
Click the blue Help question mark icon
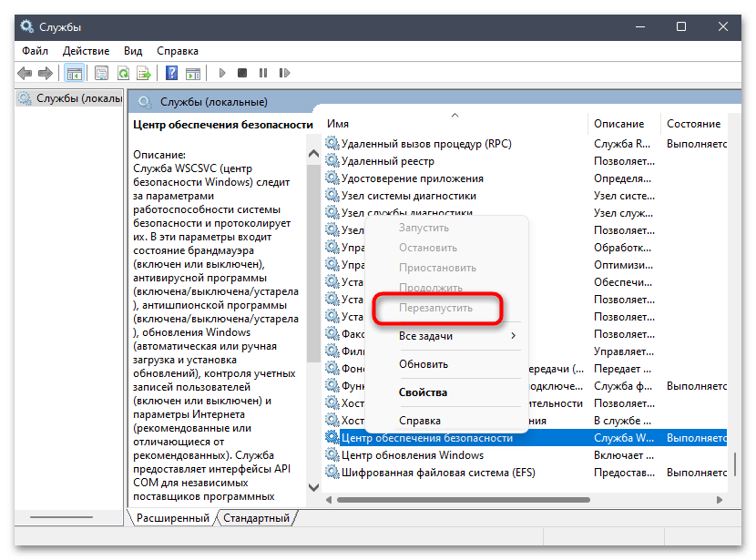pyautogui.click(x=170, y=73)
